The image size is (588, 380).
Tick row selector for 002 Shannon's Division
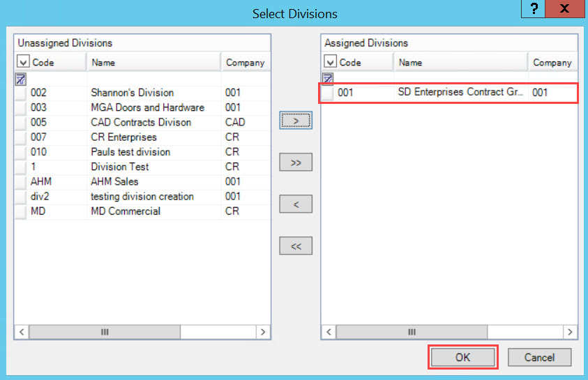coord(21,93)
